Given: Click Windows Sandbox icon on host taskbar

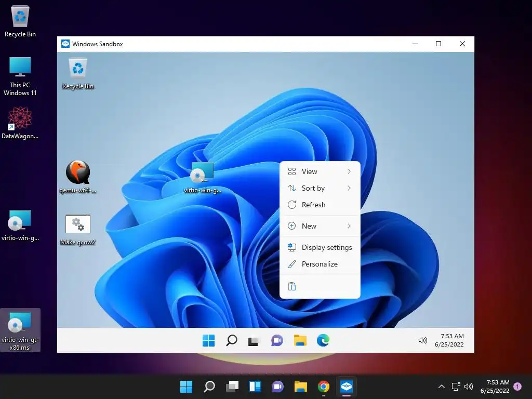Looking at the screenshot, I should 347,387.
